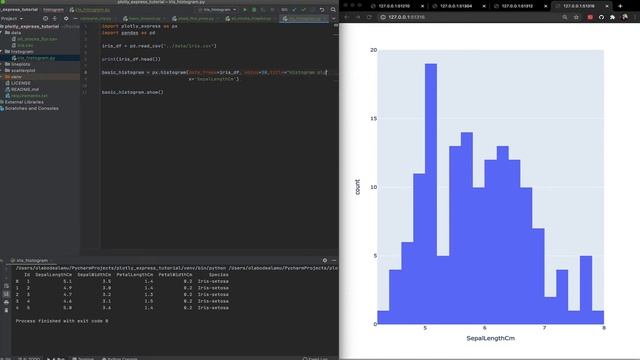This screenshot has width=640, height=360.
Task: Open the Project view dropdown
Action: point(11,18)
